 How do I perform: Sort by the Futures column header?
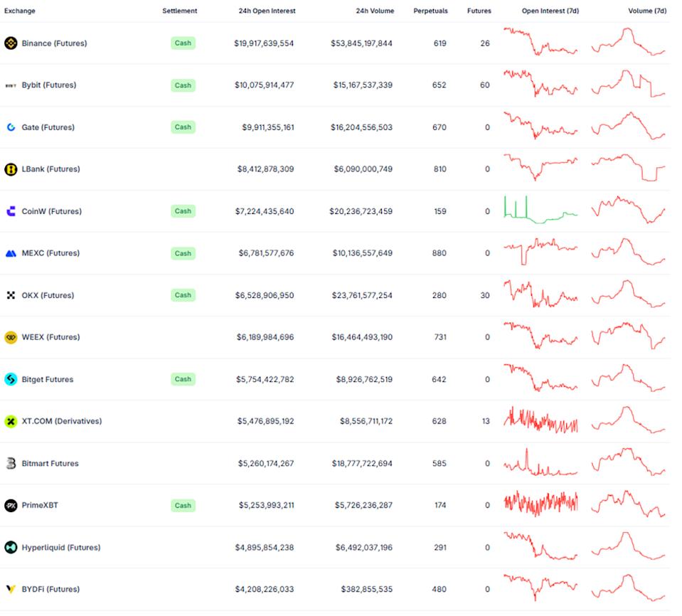click(x=479, y=11)
